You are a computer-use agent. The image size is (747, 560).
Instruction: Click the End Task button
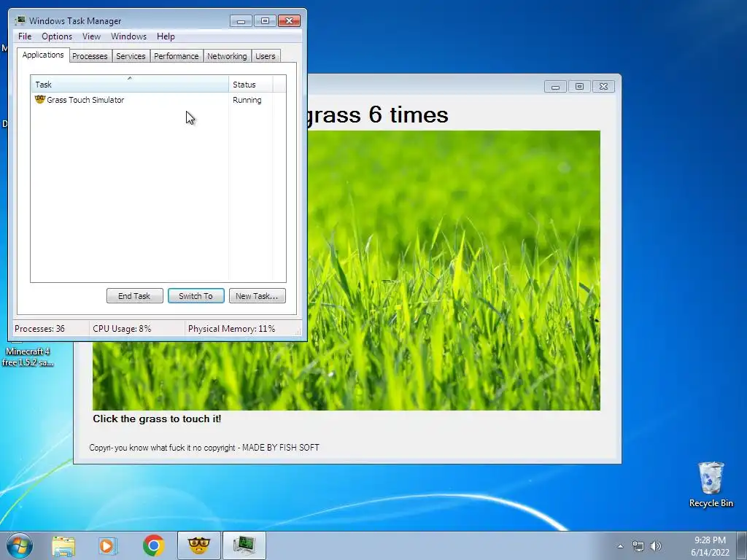(x=135, y=296)
